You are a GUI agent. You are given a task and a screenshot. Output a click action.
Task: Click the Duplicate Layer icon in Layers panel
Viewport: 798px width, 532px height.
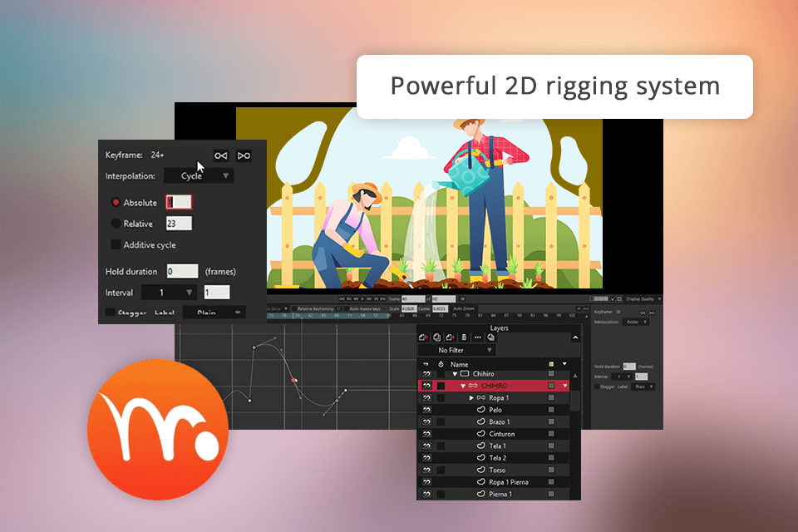[436, 337]
